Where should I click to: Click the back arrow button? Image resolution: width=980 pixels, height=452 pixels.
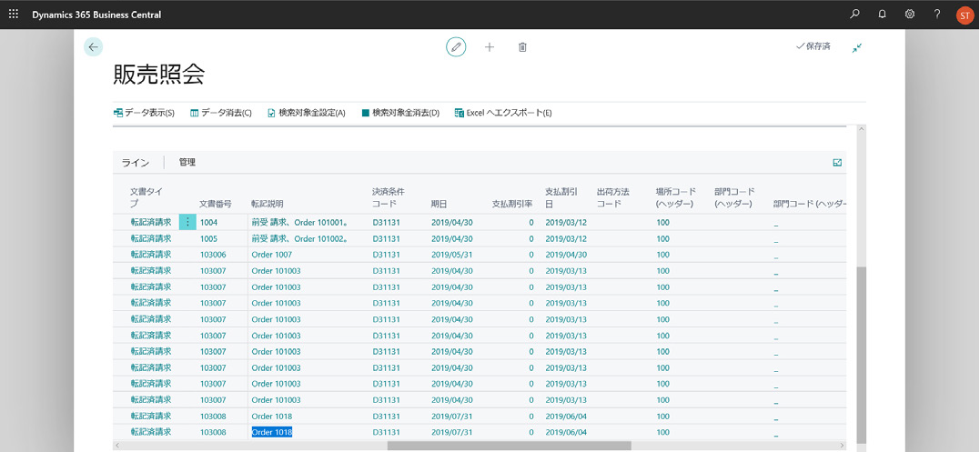[x=93, y=47]
